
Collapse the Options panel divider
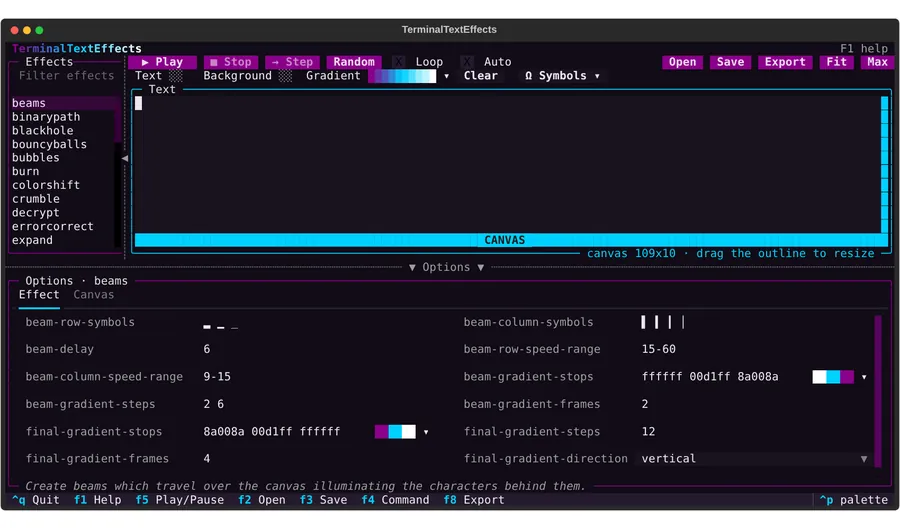coord(446,267)
